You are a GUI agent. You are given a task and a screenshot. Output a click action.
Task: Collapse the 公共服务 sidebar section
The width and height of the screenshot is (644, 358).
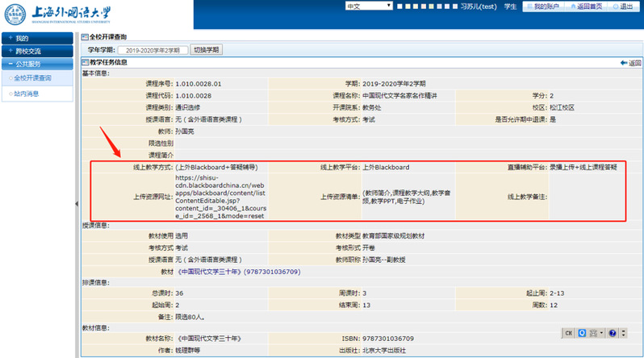click(x=38, y=64)
